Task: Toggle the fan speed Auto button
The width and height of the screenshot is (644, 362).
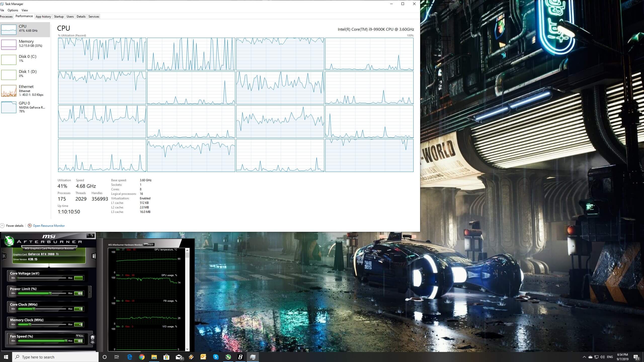Action: click(x=80, y=336)
